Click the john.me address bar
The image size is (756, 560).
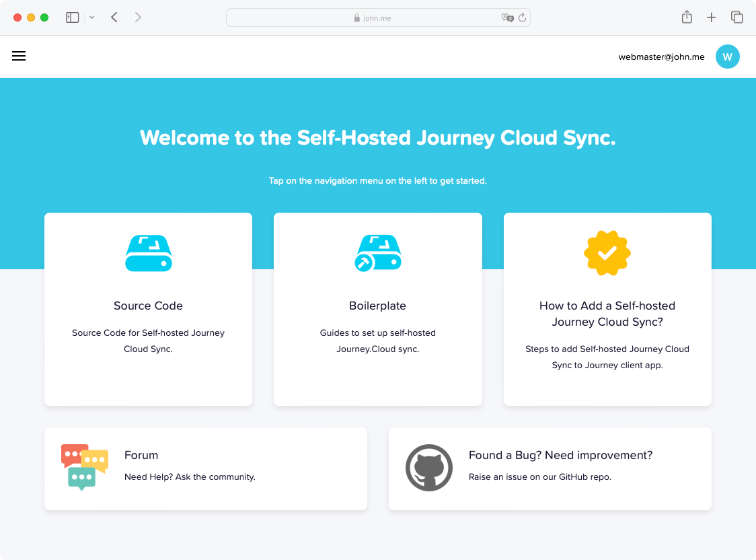(x=378, y=17)
